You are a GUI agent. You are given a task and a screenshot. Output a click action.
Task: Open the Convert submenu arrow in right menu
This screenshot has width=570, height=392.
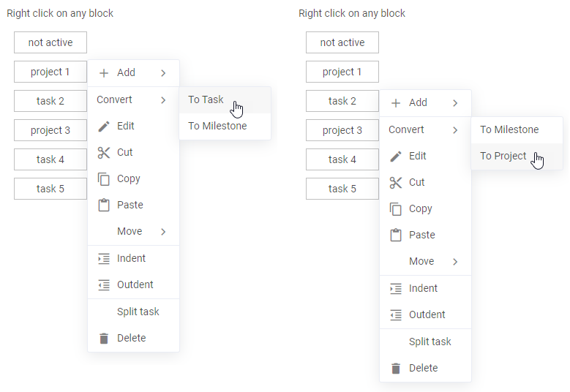point(455,129)
